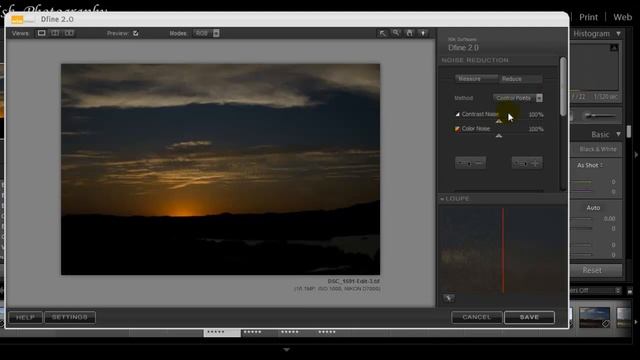Click Lightroom Reset button
Viewport: 640px width, 360px height.
click(x=596, y=270)
